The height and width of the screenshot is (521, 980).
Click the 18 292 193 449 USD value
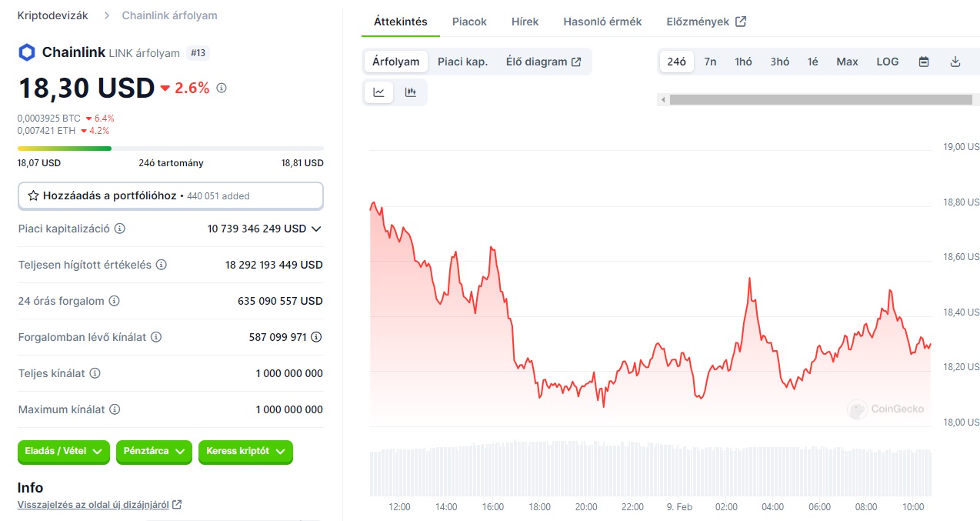click(274, 265)
